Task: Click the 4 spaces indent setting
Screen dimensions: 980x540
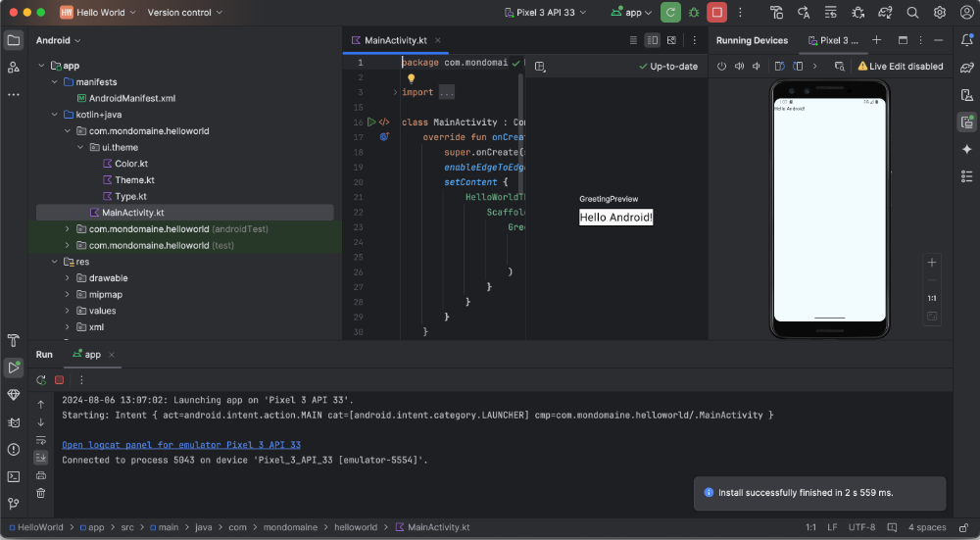Action: click(927, 527)
